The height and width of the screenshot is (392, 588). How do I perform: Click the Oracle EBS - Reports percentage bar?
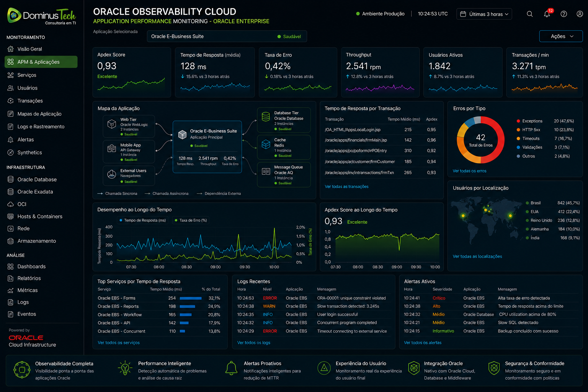[x=188, y=306]
